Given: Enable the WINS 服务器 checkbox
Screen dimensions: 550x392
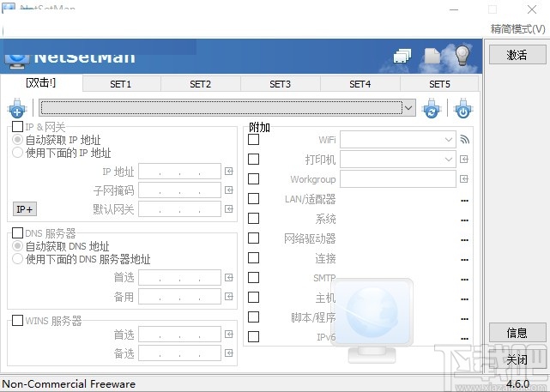Looking at the screenshot, I should [x=17, y=320].
